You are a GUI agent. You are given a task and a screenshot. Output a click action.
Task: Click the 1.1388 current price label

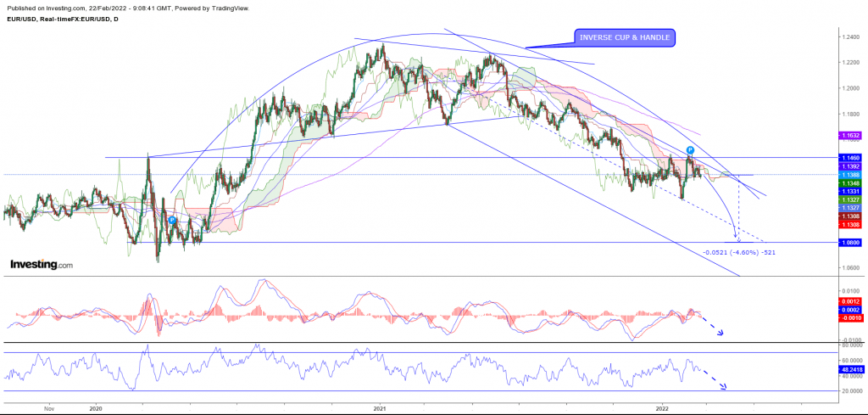pos(849,175)
